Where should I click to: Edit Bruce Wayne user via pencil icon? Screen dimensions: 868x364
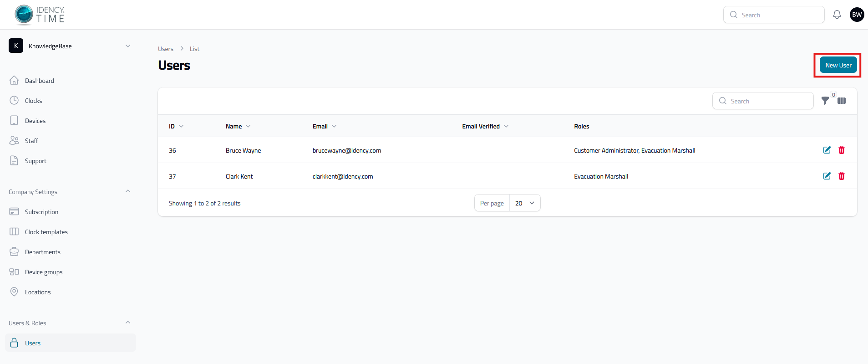(827, 150)
